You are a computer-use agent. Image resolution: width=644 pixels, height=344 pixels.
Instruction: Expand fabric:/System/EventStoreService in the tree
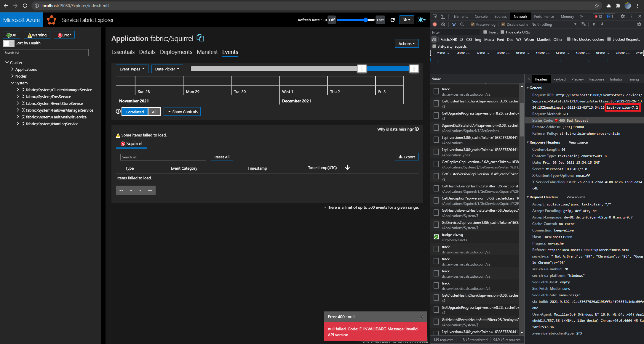(x=18, y=103)
